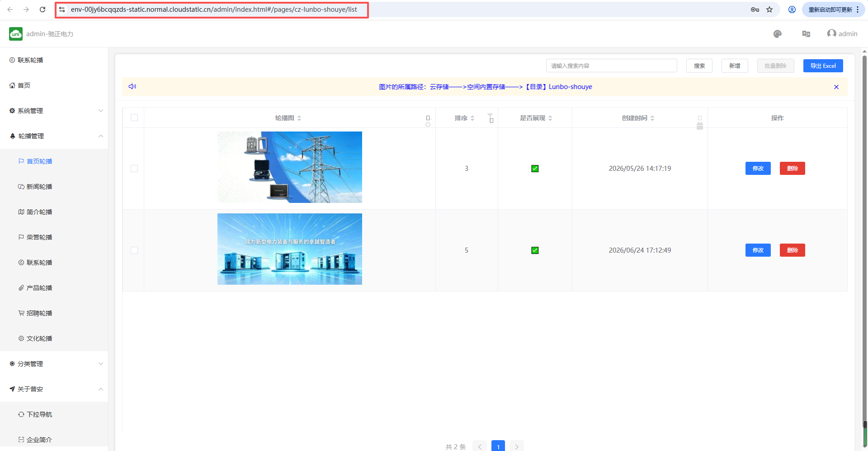Check the row checkbox for sort order 3
The width and height of the screenshot is (868, 451).
coord(134,169)
